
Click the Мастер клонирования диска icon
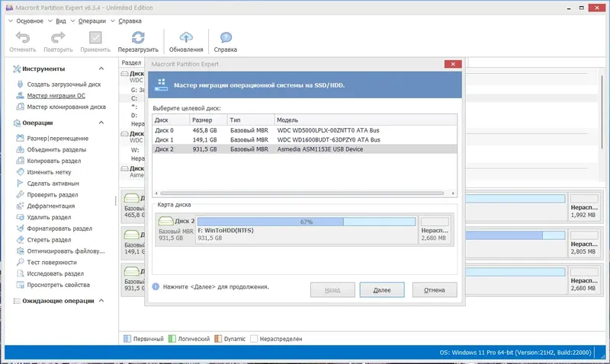(20, 107)
